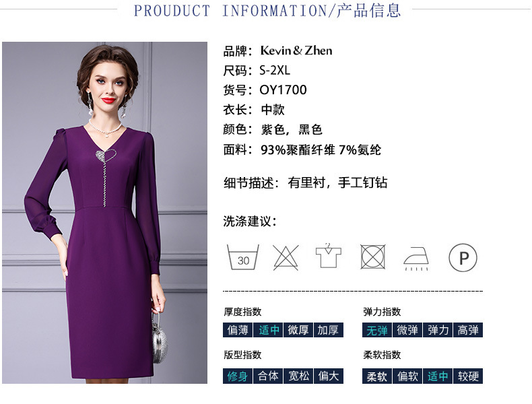532x404 pixels.
Task: Click the do-not-bleach crossed triangle icon
Action: click(x=286, y=257)
